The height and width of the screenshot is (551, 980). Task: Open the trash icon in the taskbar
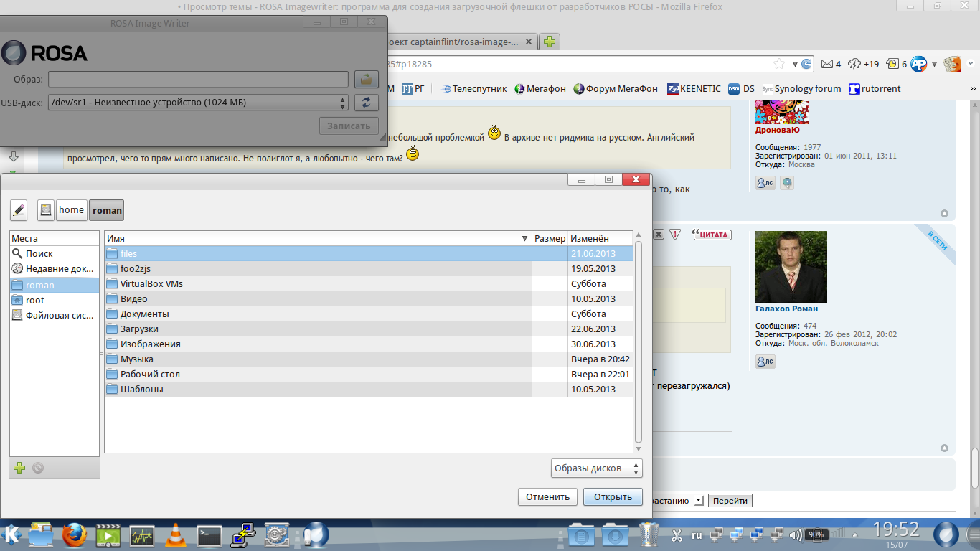(649, 534)
